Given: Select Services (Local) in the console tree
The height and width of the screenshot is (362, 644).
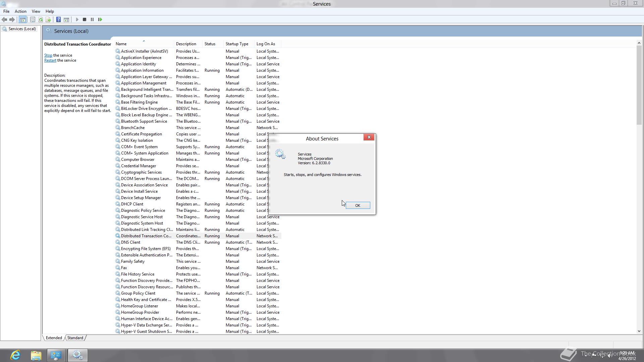Looking at the screenshot, I should point(19,29).
